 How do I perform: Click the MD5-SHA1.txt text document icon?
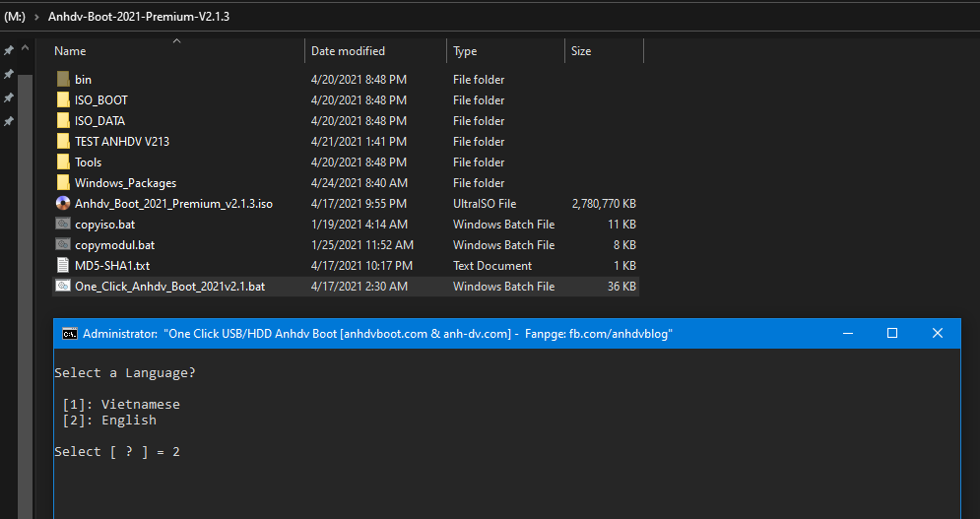tap(63, 265)
